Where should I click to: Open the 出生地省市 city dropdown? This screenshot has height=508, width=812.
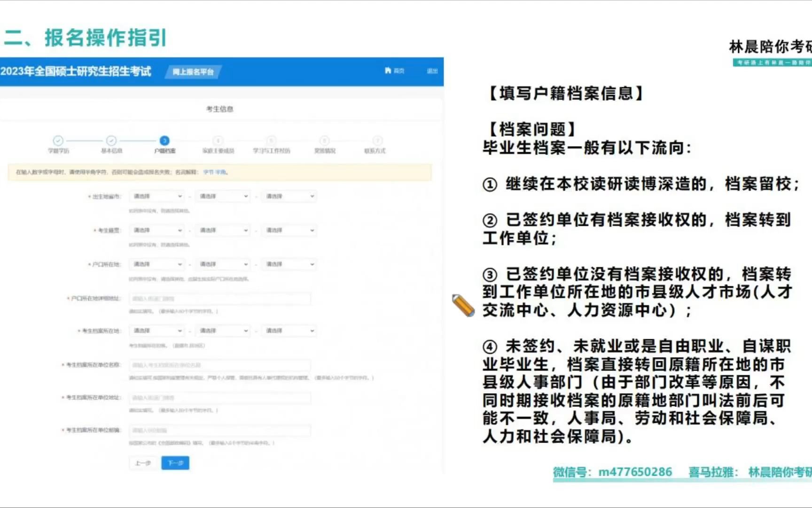pos(223,196)
